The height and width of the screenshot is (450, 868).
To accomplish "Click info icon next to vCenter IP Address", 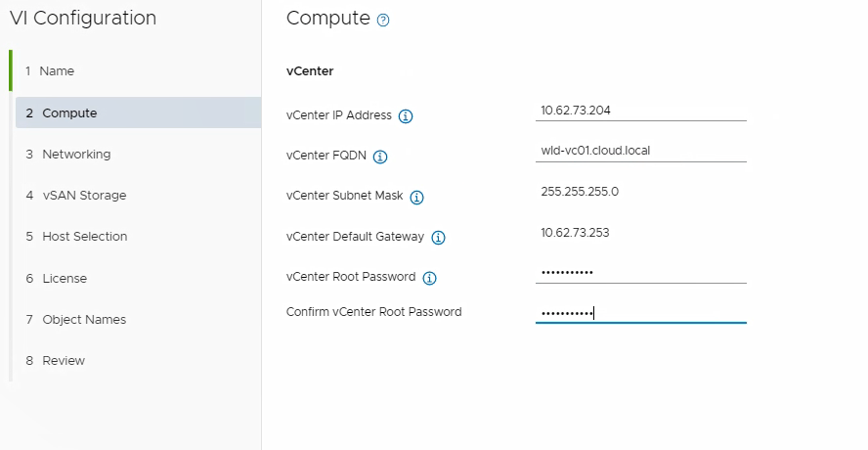I will pyautogui.click(x=406, y=116).
